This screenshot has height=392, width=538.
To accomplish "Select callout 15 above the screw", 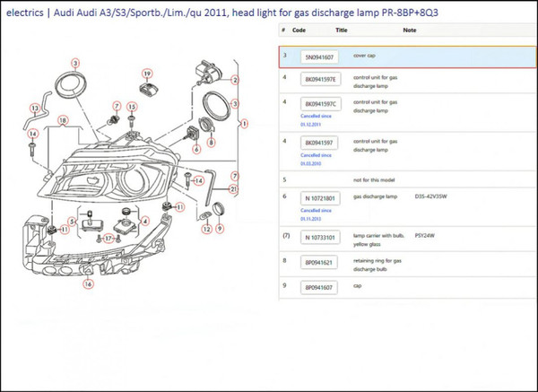I will [132, 107].
